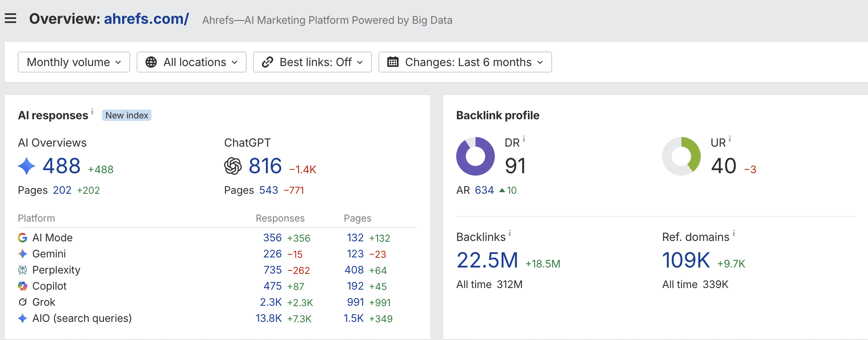Open the hamburger menu icon
The image size is (868, 340).
tap(10, 19)
